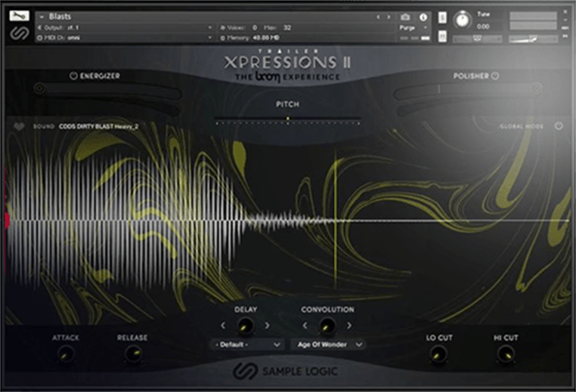This screenshot has height=392, width=576.
Task: Click the wrench icon in Kontakt header
Action: 16,15
